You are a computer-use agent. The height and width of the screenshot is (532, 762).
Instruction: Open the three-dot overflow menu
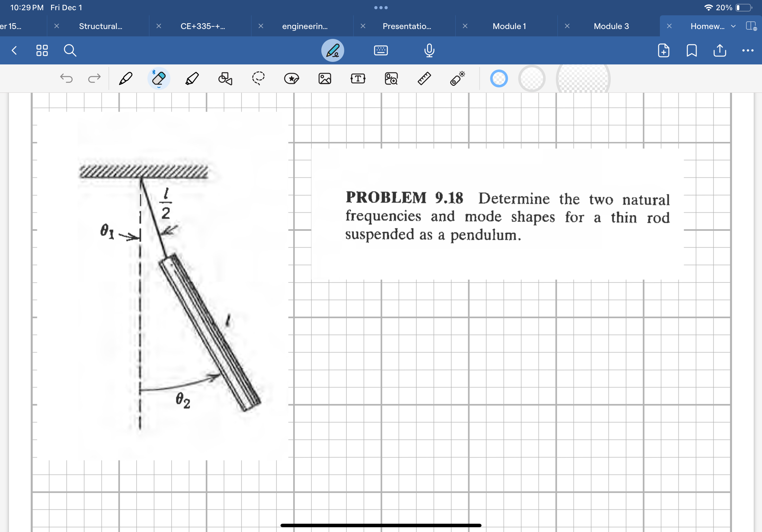[748, 50]
